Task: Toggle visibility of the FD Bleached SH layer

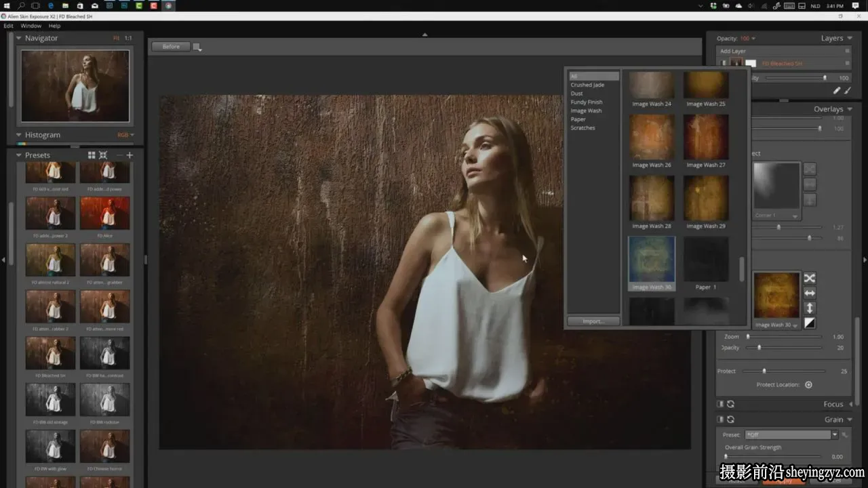Action: pyautogui.click(x=724, y=64)
